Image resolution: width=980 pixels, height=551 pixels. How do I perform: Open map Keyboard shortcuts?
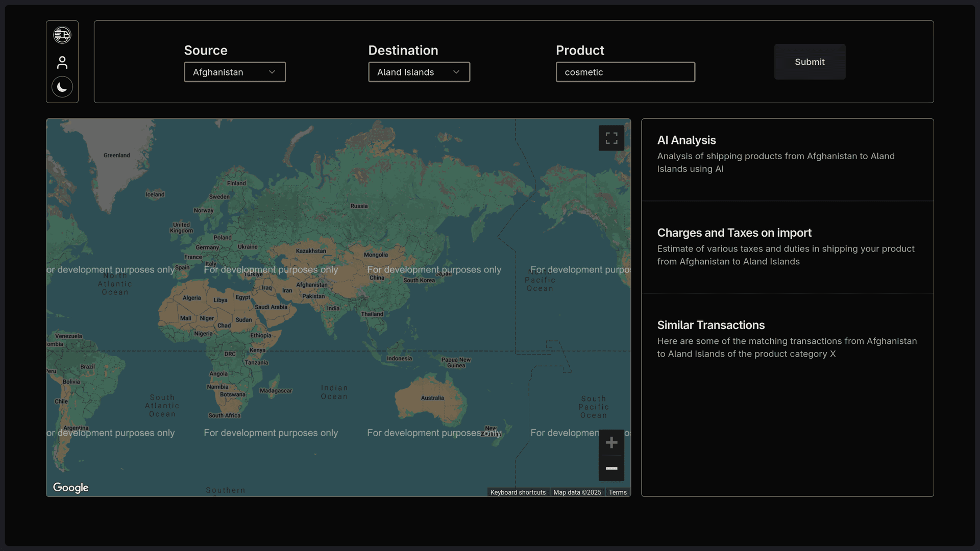(x=518, y=492)
